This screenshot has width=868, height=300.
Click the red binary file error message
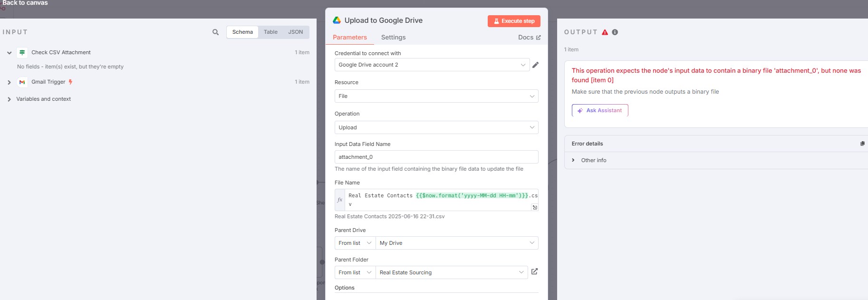point(716,75)
